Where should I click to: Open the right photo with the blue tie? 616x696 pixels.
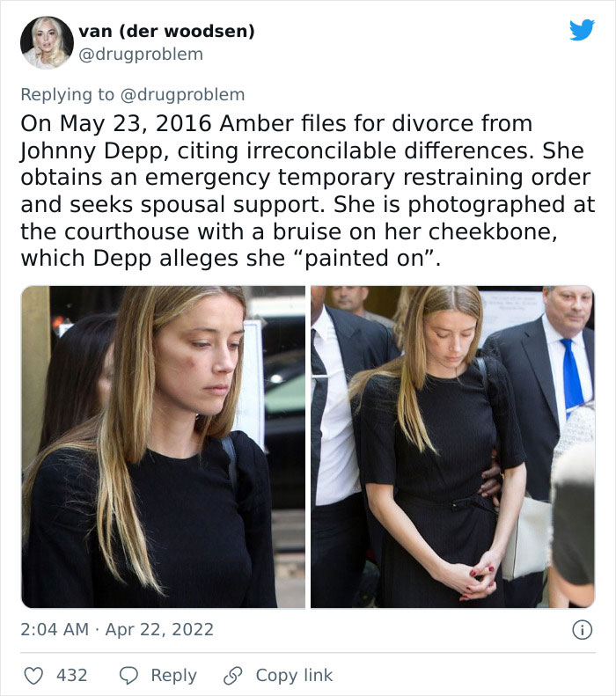pos(452,446)
